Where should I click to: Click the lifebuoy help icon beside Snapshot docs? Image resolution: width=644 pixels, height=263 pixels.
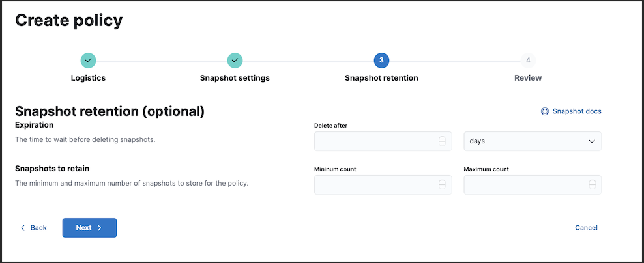click(545, 111)
